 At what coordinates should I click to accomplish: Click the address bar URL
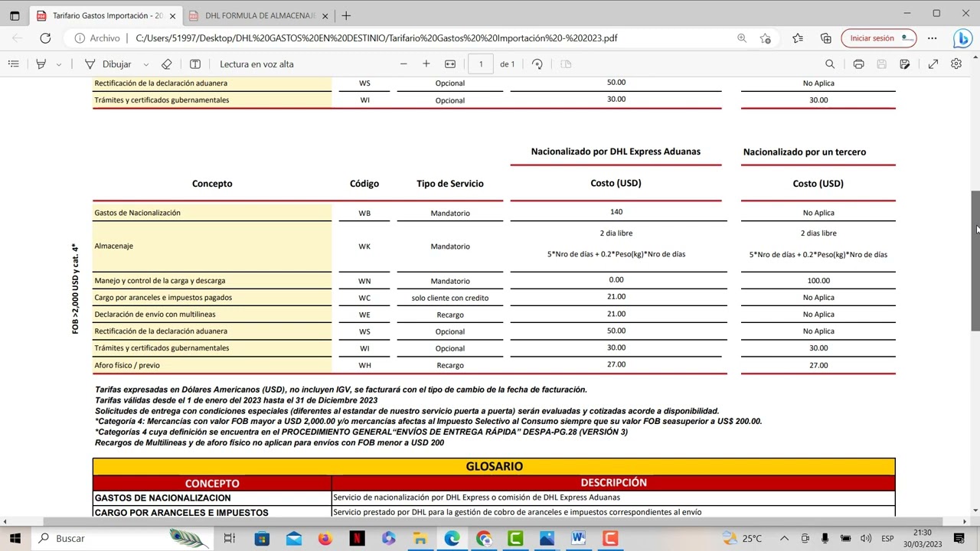click(x=376, y=38)
